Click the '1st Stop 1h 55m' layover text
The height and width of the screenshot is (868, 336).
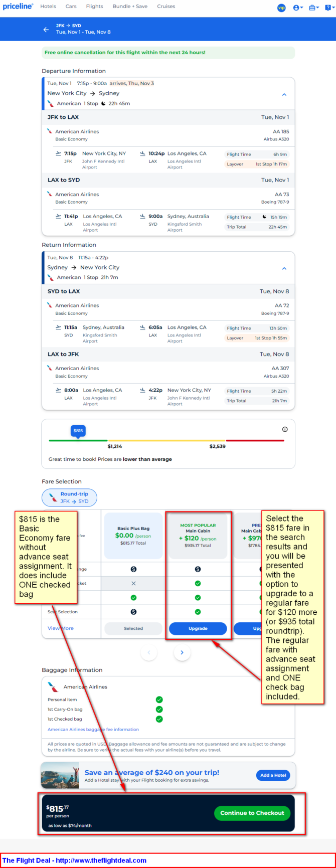271,338
